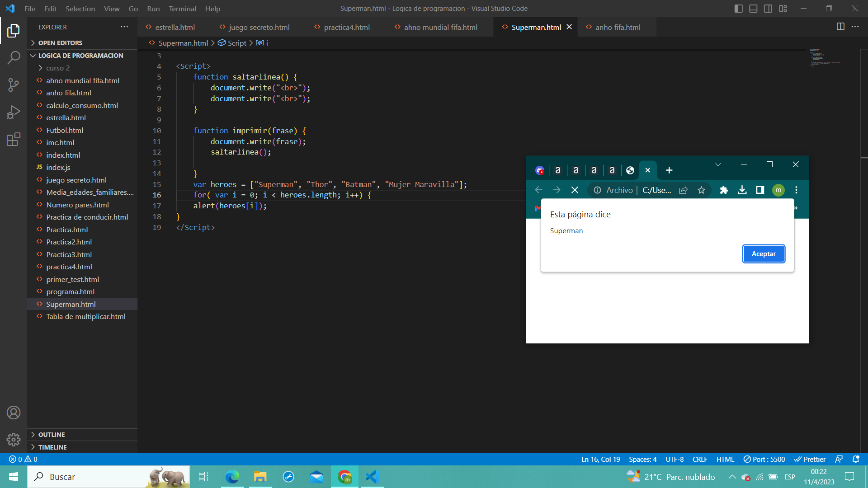Open the browser tab search chevron
The height and width of the screenshot is (488, 868).
pyautogui.click(x=718, y=164)
